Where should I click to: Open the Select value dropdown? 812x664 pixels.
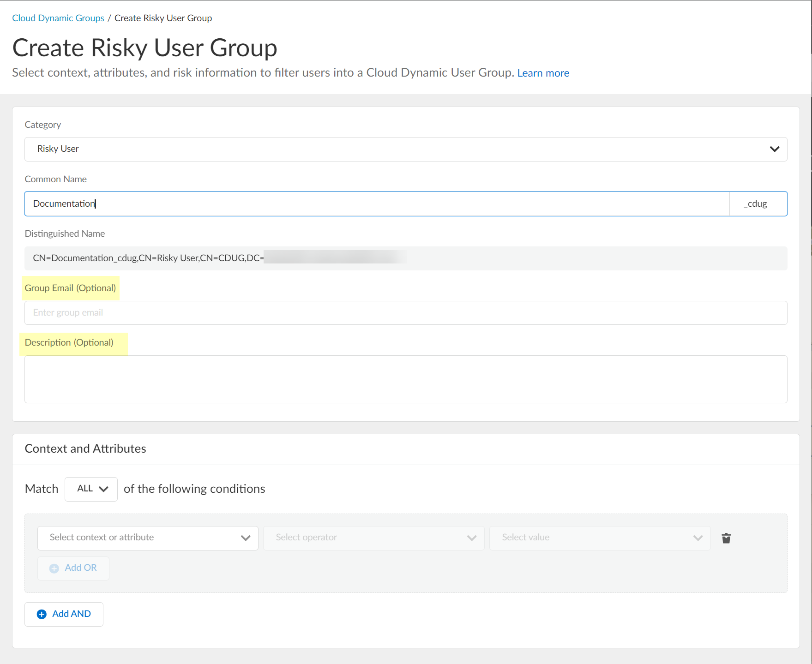[599, 538]
